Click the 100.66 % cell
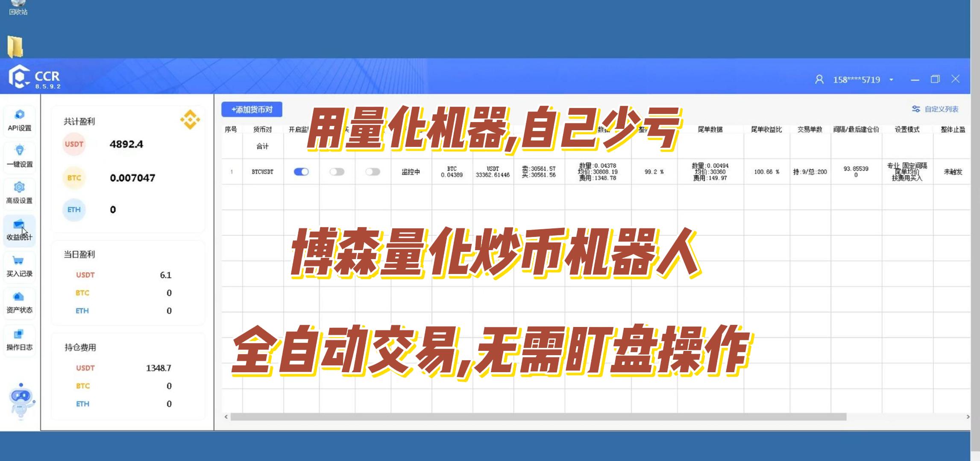The width and height of the screenshot is (980, 461). point(766,172)
